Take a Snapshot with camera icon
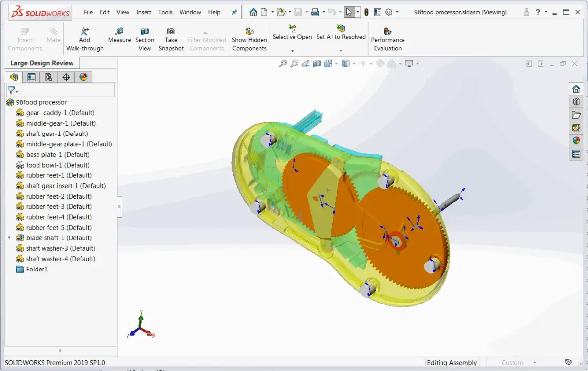The width and height of the screenshot is (588, 371). [x=171, y=39]
